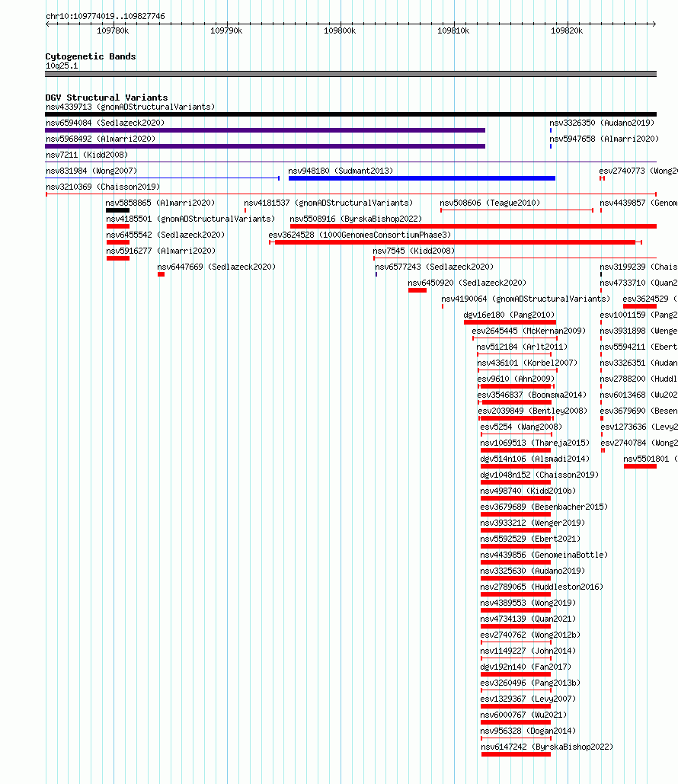Open nsv4181537 gnomADStructuralVariants label
Image resolution: width=678 pixels, height=784 pixels.
[328, 203]
